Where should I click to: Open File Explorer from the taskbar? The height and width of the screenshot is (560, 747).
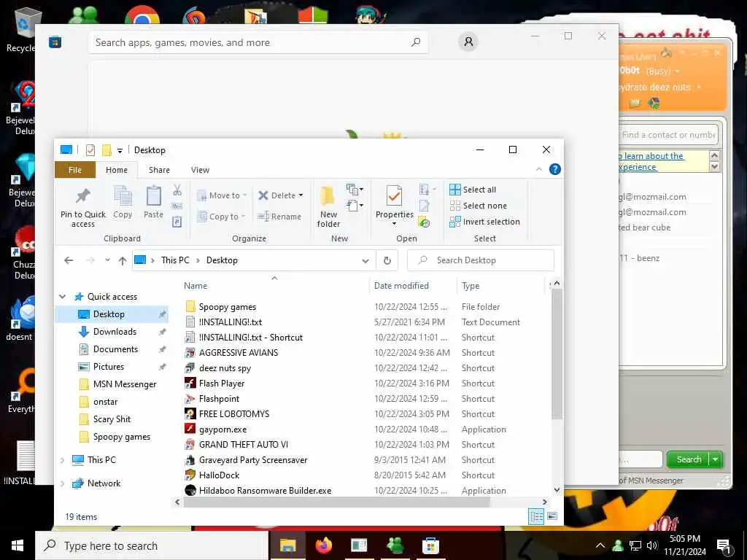pyautogui.click(x=287, y=545)
